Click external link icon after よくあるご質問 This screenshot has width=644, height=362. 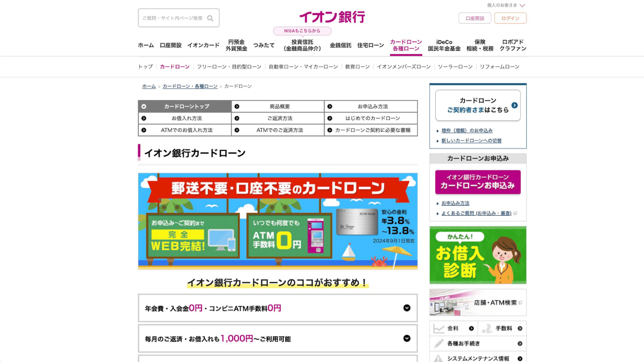[515, 213]
